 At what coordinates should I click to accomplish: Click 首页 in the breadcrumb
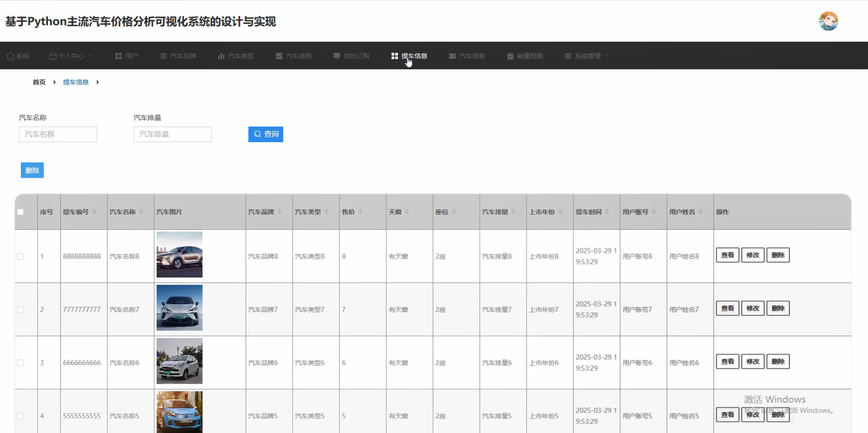pyautogui.click(x=39, y=82)
